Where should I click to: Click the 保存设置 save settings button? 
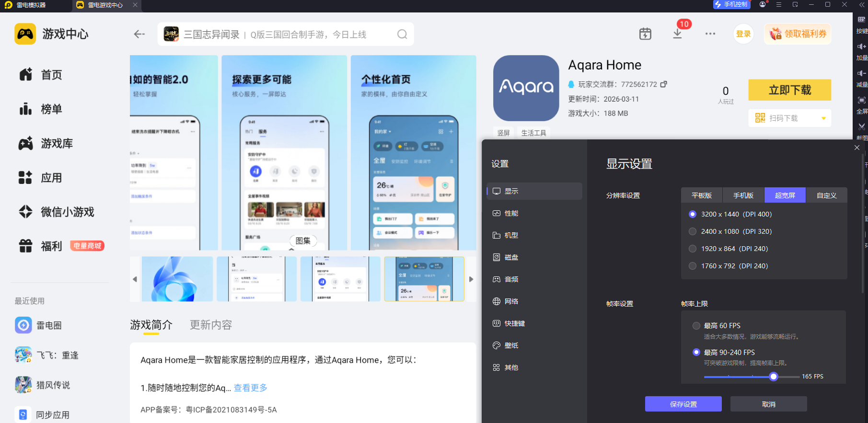683,404
